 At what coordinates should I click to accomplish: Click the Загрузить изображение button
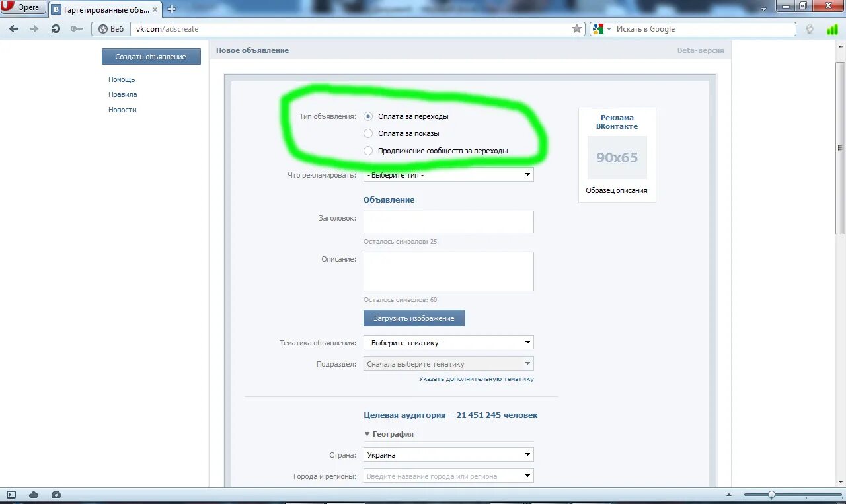tap(414, 318)
